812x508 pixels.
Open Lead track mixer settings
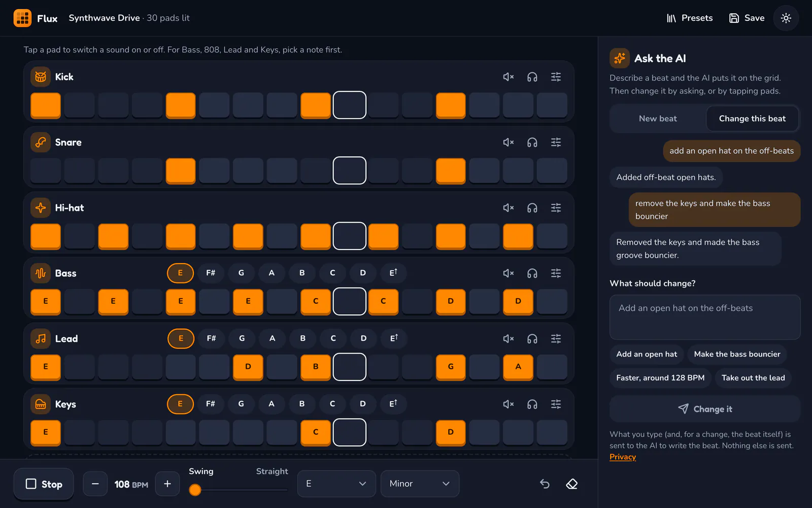(x=556, y=339)
